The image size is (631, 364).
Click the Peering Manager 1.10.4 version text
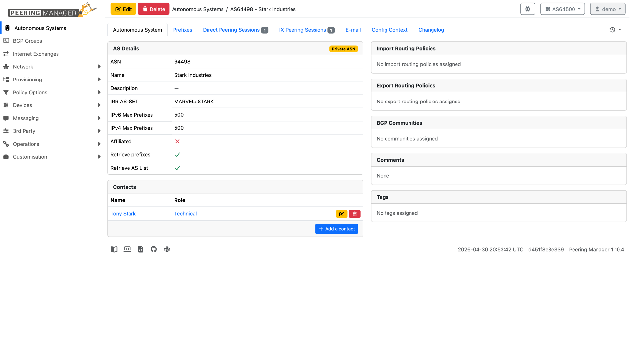pyautogui.click(x=596, y=250)
